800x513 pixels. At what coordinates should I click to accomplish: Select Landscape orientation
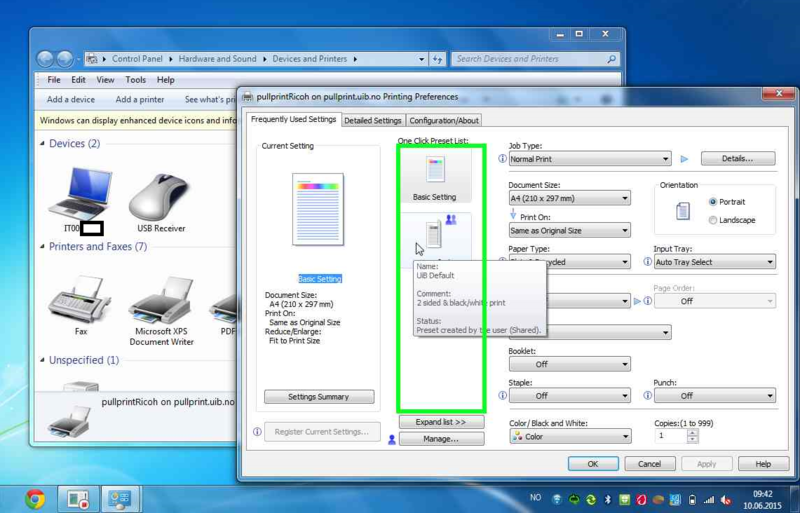(713, 220)
